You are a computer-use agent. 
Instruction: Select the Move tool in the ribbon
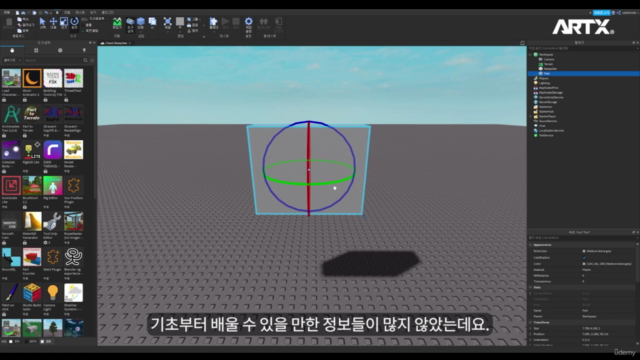(53, 21)
